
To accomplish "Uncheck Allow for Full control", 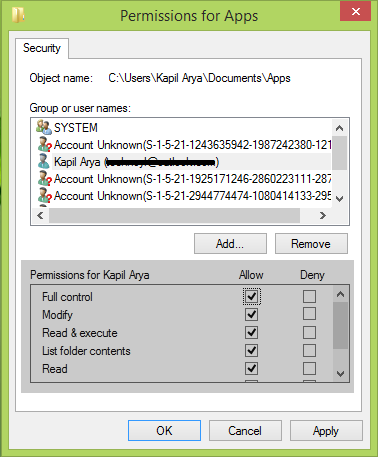I will [x=251, y=296].
